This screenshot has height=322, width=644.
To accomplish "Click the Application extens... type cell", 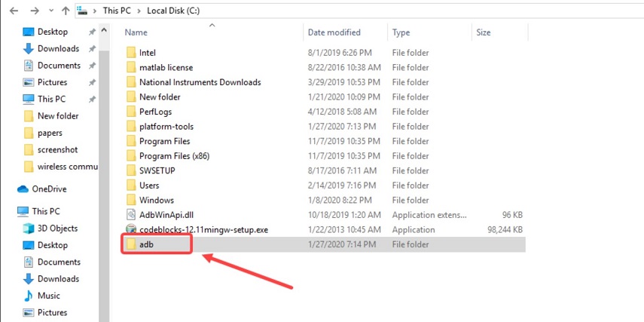I will click(x=429, y=215).
